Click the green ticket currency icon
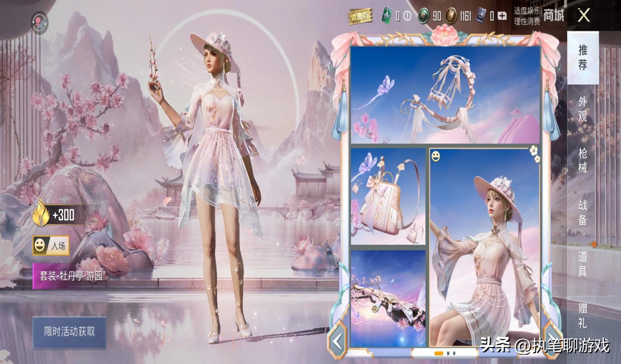The image size is (621, 364). coord(386,16)
